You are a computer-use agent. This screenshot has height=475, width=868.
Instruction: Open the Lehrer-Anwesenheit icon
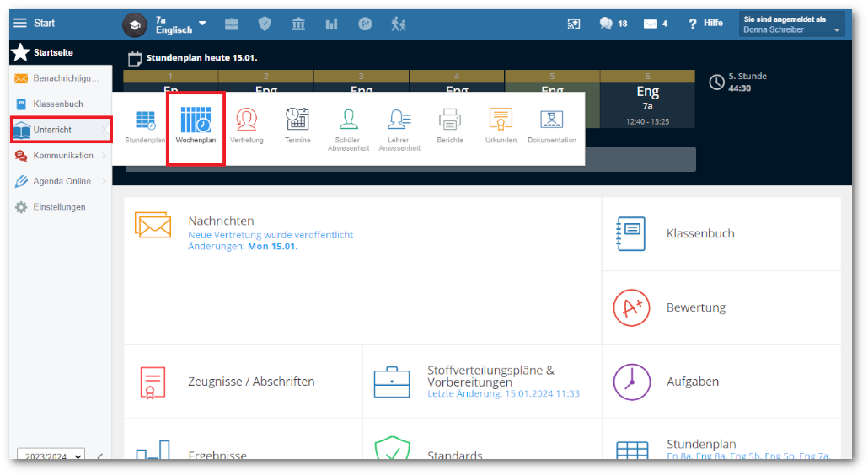point(399,120)
